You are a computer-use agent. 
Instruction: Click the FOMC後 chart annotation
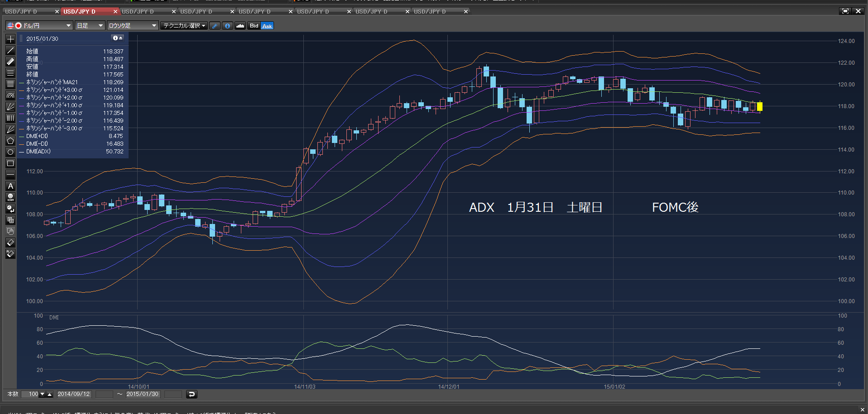pos(675,207)
